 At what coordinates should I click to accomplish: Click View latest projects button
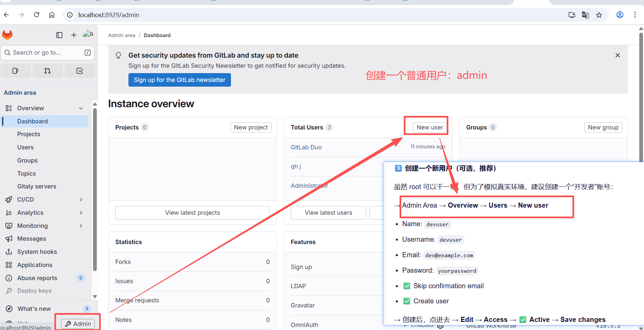pos(193,213)
